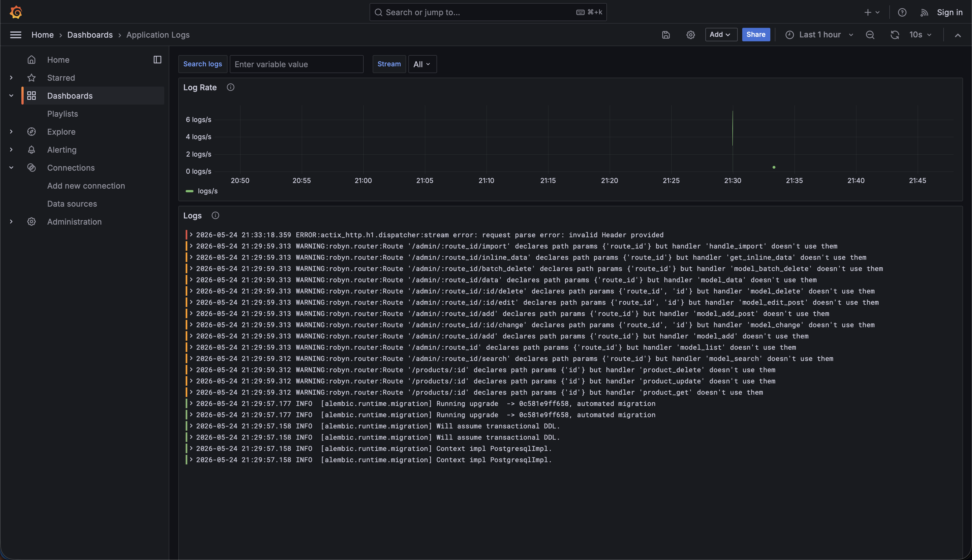Click the Explore compass icon
Screen dimensions: 972x560
[31, 132]
